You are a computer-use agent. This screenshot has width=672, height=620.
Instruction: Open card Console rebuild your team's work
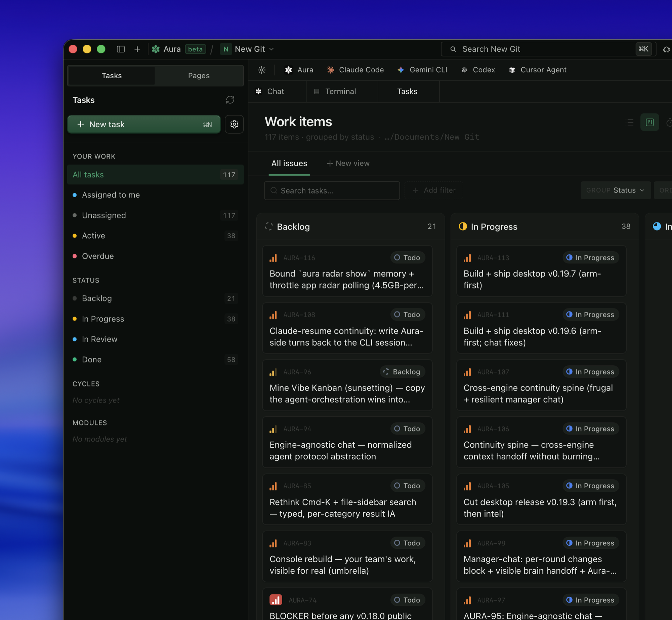point(347,556)
